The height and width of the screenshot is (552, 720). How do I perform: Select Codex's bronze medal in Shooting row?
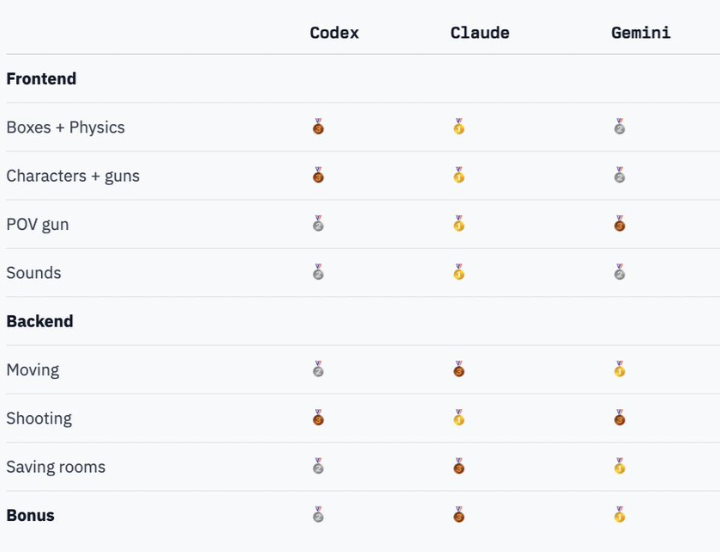point(318,418)
